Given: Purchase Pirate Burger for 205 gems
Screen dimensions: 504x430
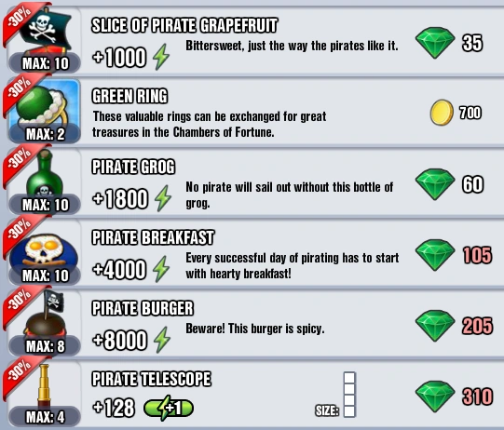Looking at the screenshot, I should [x=454, y=326].
